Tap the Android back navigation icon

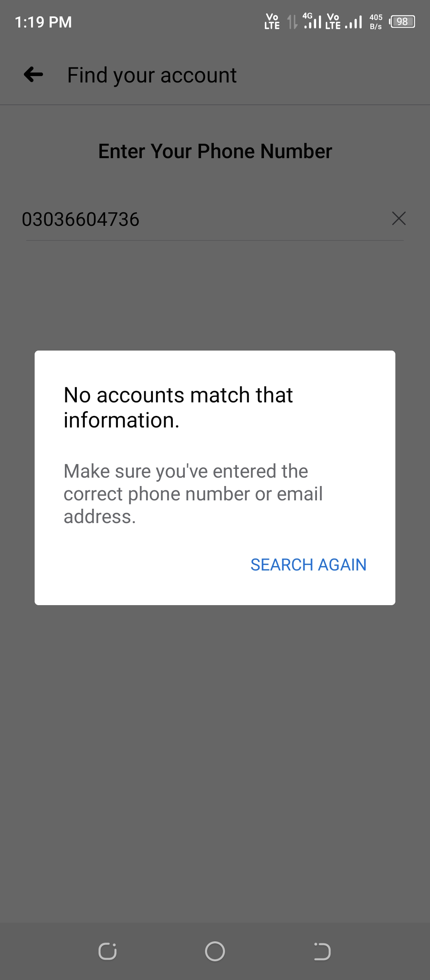322,951
